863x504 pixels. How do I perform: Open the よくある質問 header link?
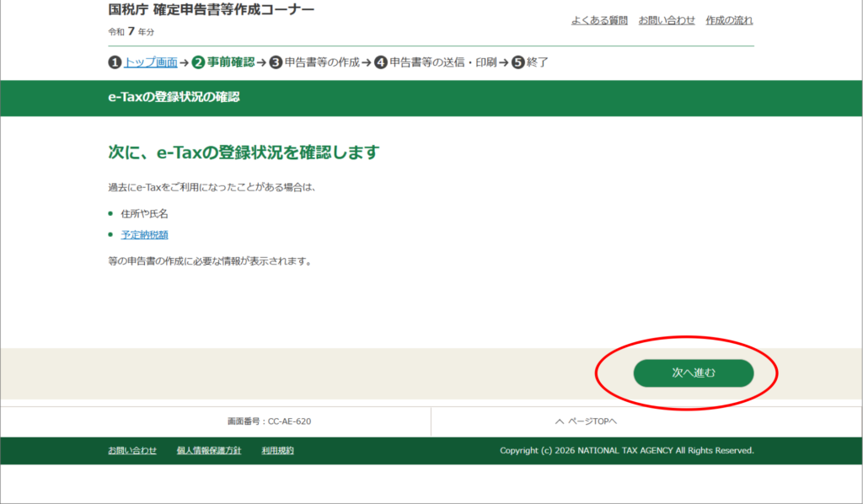[599, 20]
